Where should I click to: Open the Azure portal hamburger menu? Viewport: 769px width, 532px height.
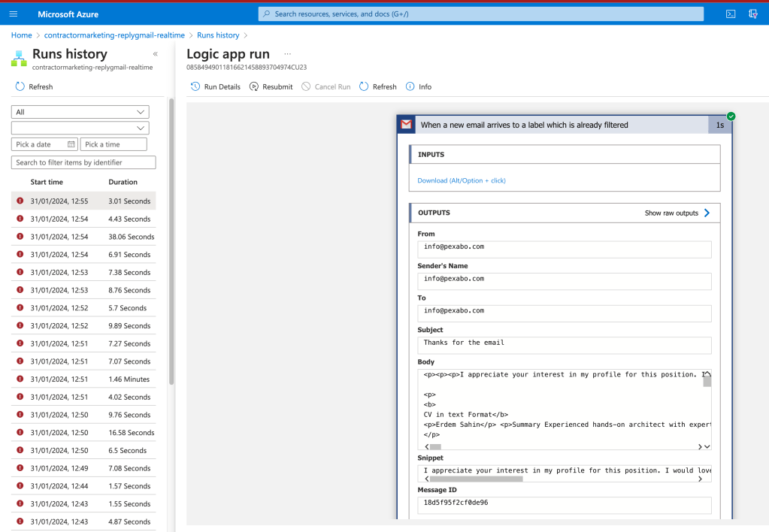[x=14, y=14]
